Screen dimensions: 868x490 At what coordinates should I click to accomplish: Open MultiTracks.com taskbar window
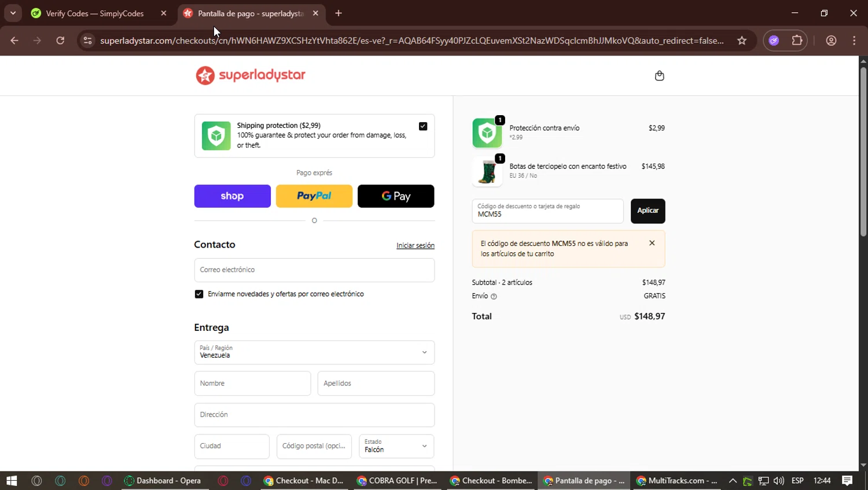tap(676, 481)
